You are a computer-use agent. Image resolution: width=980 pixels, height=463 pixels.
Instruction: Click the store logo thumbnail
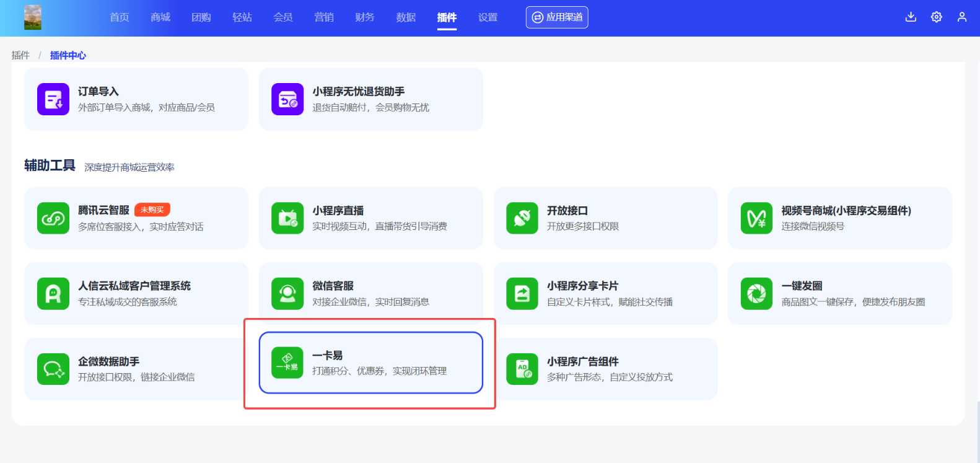[x=33, y=17]
